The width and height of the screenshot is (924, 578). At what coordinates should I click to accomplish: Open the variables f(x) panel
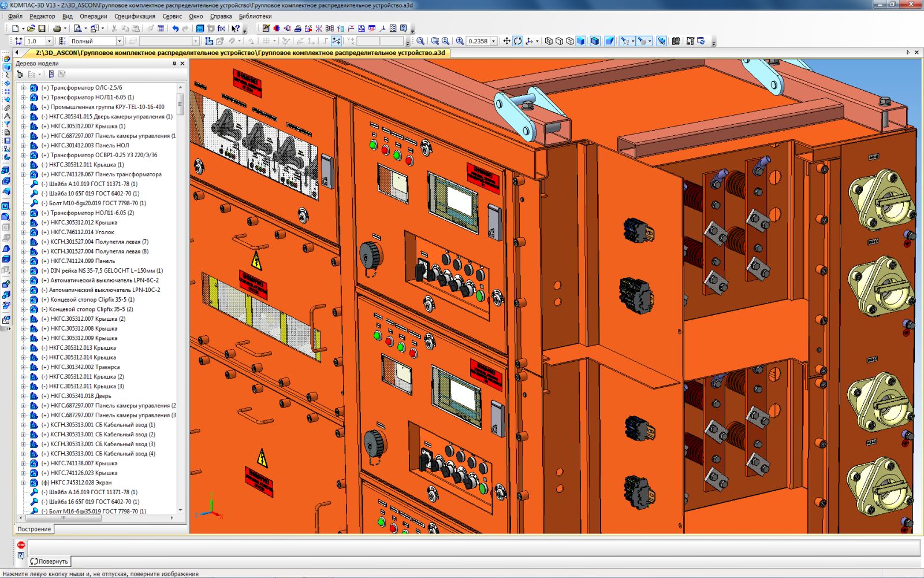click(x=221, y=28)
